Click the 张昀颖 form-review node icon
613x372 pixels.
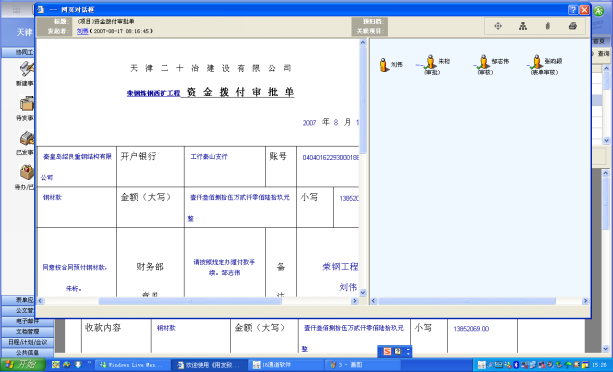point(536,62)
